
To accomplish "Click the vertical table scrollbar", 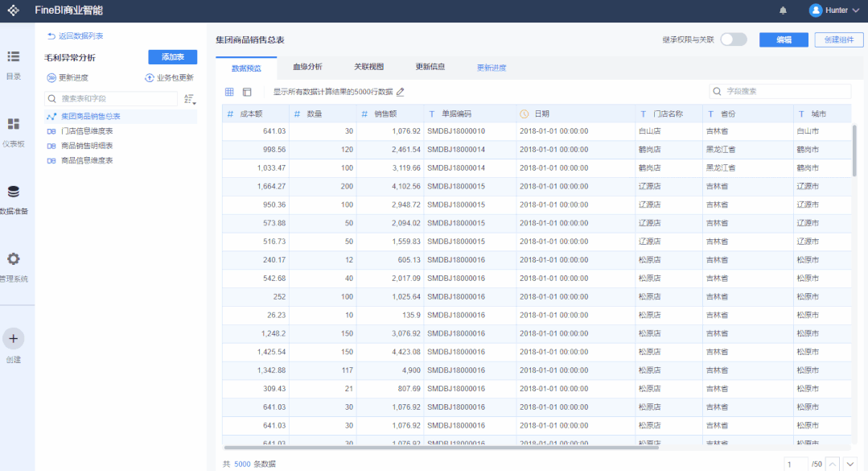I will [x=854, y=151].
